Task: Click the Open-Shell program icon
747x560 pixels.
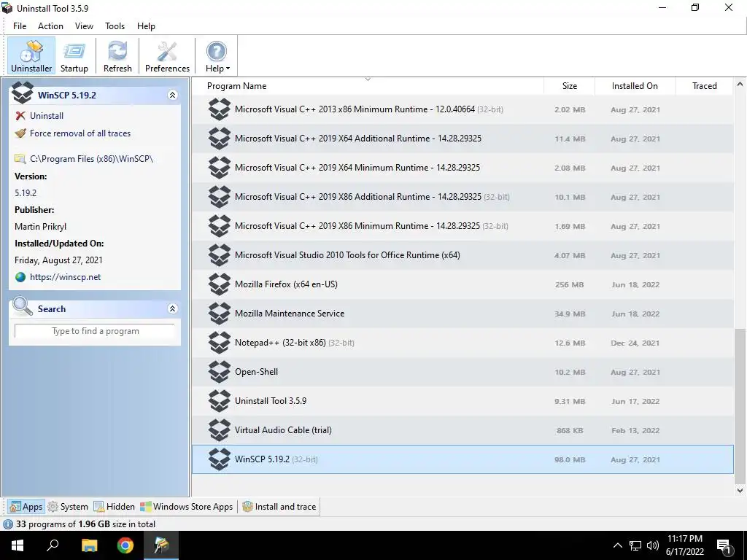Action: pyautogui.click(x=219, y=372)
